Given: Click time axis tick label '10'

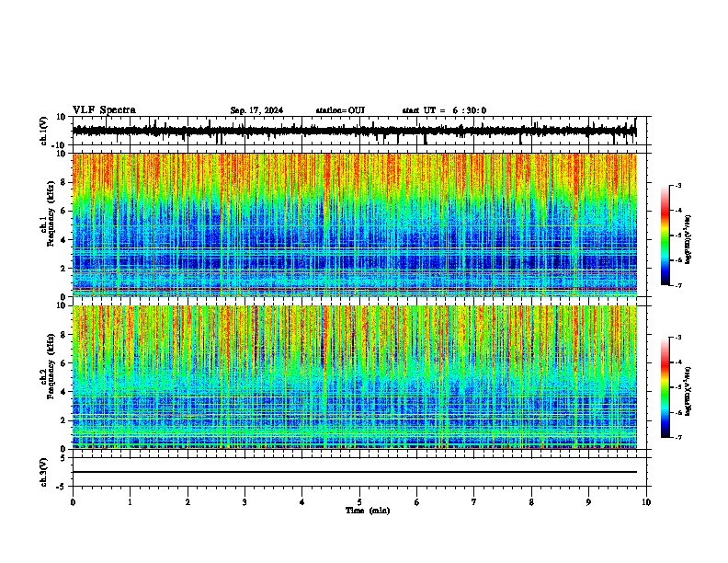Looking at the screenshot, I should click(646, 502).
